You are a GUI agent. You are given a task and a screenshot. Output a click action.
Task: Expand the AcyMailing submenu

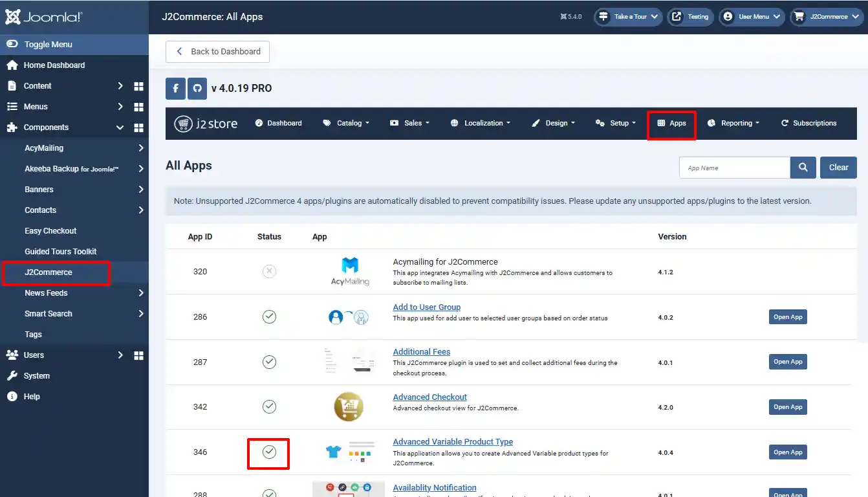coord(141,148)
